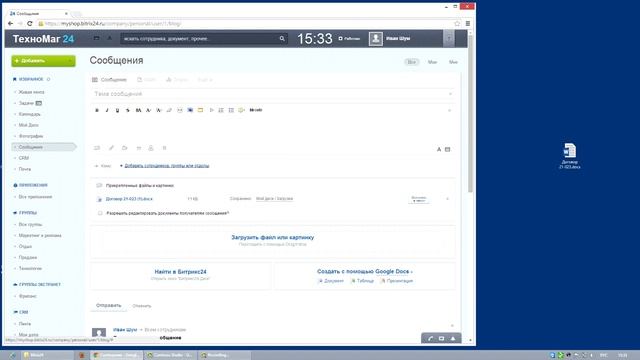
Task: Open the user menu dropdown arrow in header
Action: (x=449, y=39)
